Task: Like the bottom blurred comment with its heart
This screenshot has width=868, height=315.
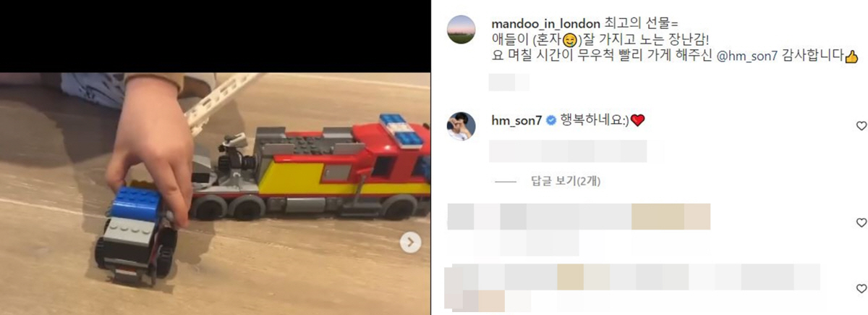Action: 861,289
